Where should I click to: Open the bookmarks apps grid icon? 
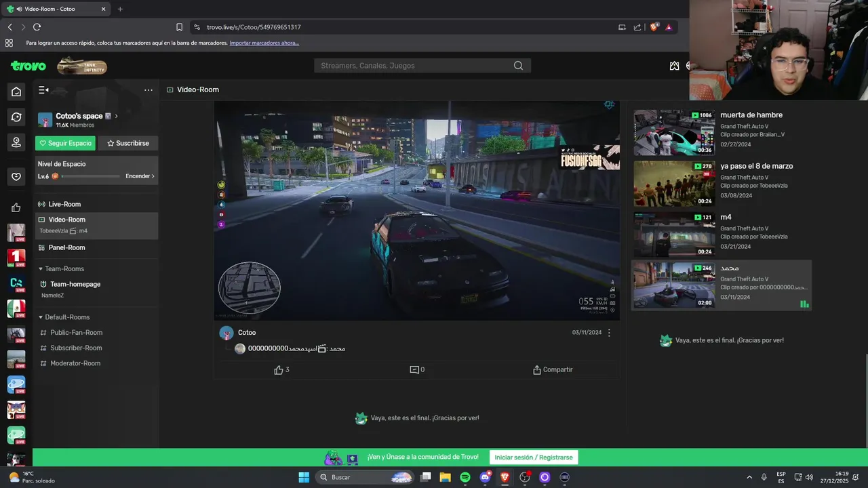coord(9,43)
